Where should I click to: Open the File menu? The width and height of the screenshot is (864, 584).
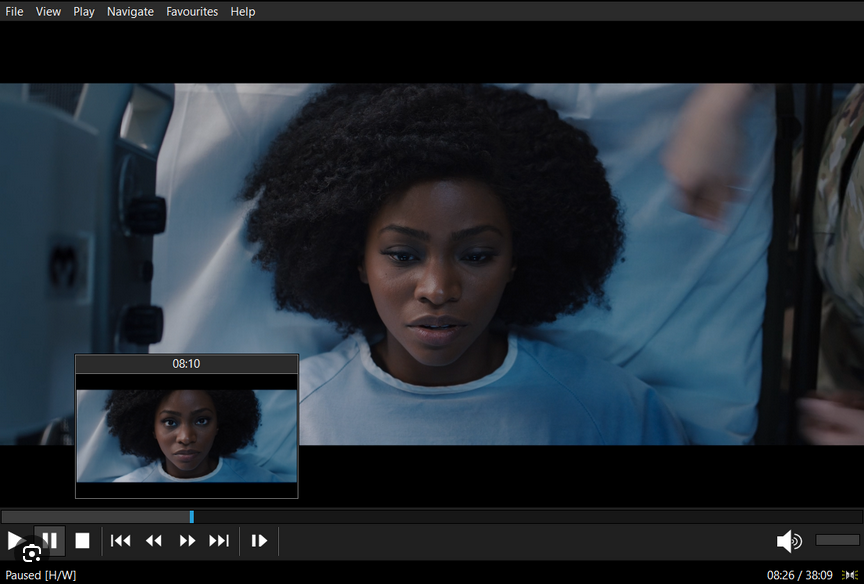click(14, 11)
